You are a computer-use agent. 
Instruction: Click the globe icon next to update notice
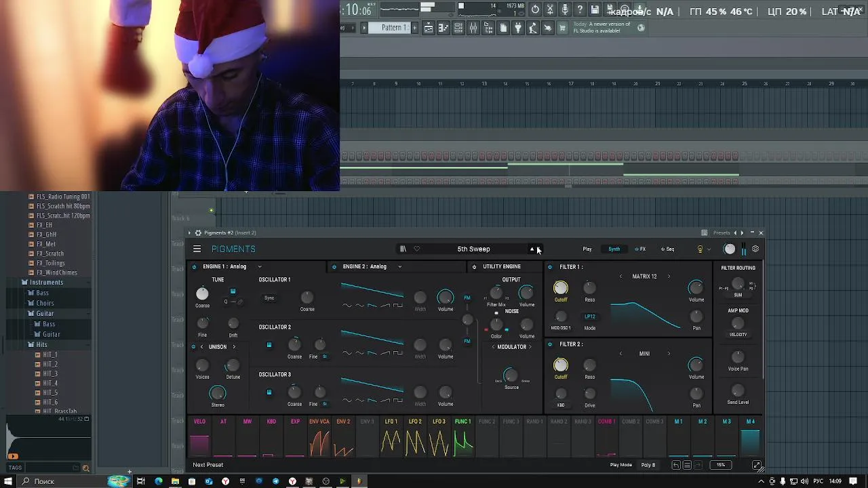coord(641,28)
